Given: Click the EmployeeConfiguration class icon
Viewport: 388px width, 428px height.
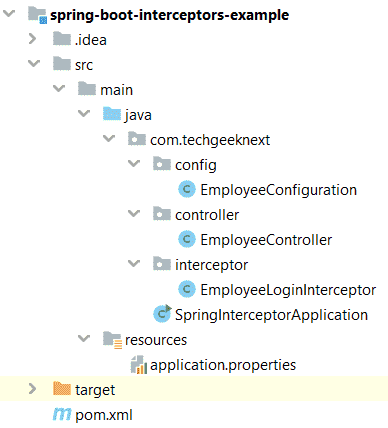Looking at the screenshot, I should 187,189.
